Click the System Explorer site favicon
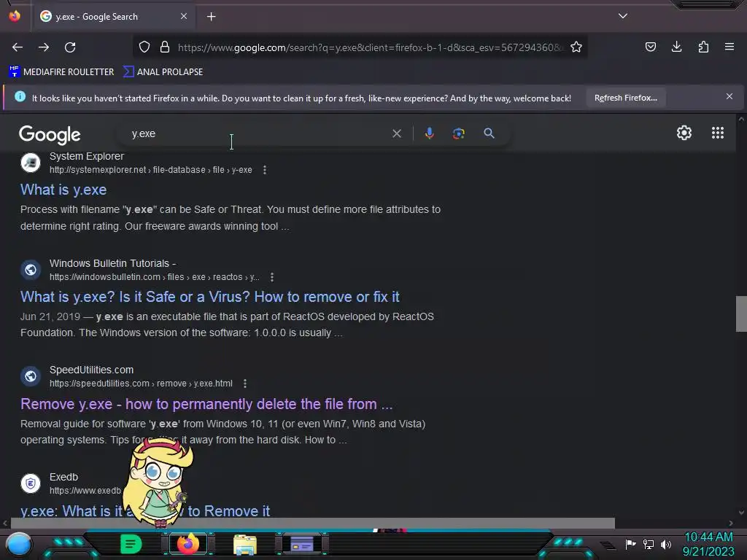747x560 pixels. pyautogui.click(x=31, y=163)
